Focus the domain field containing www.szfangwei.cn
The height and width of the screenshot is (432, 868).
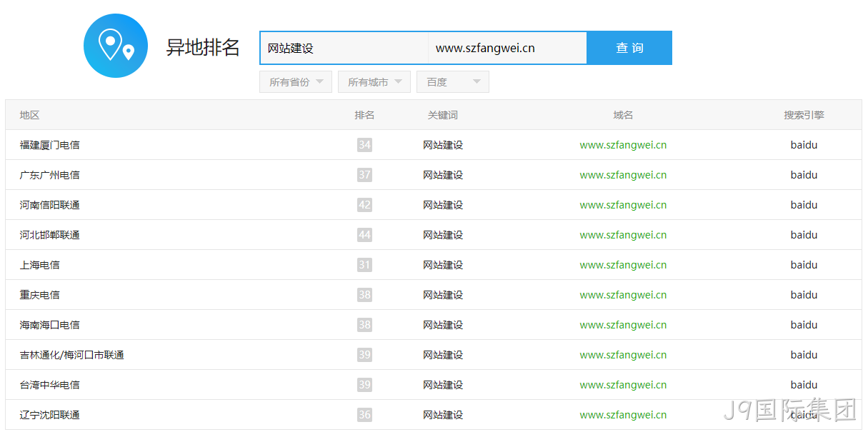point(507,48)
